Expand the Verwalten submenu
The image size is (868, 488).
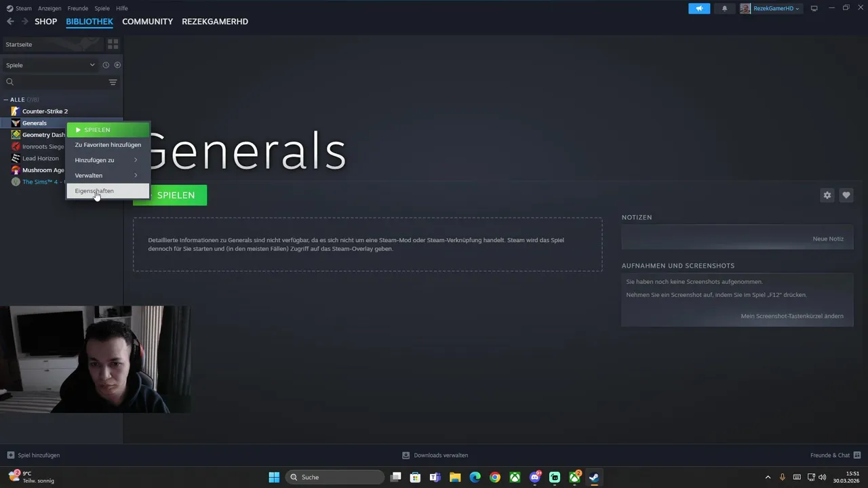108,176
